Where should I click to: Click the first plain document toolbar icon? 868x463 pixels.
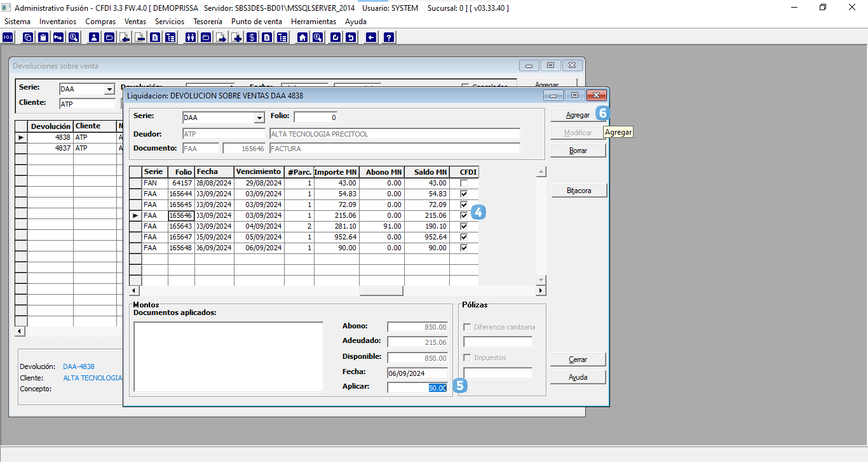[x=155, y=37]
